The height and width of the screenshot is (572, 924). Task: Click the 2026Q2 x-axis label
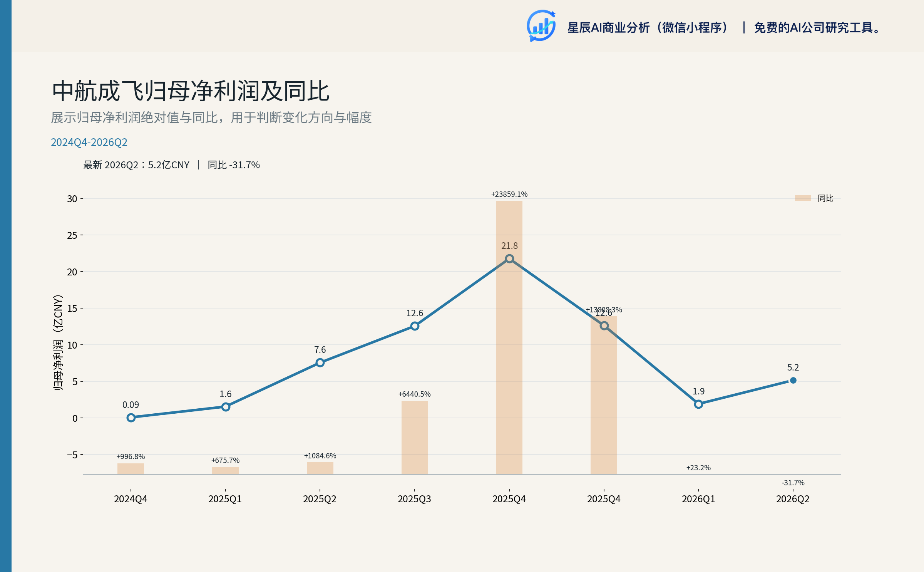coord(793,499)
